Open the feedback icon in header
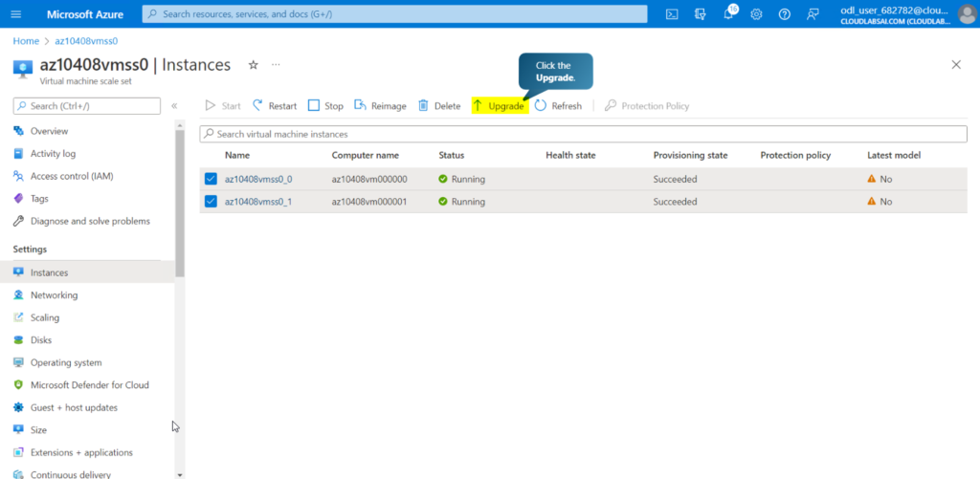Screen dimensions: 980x479 (x=813, y=14)
